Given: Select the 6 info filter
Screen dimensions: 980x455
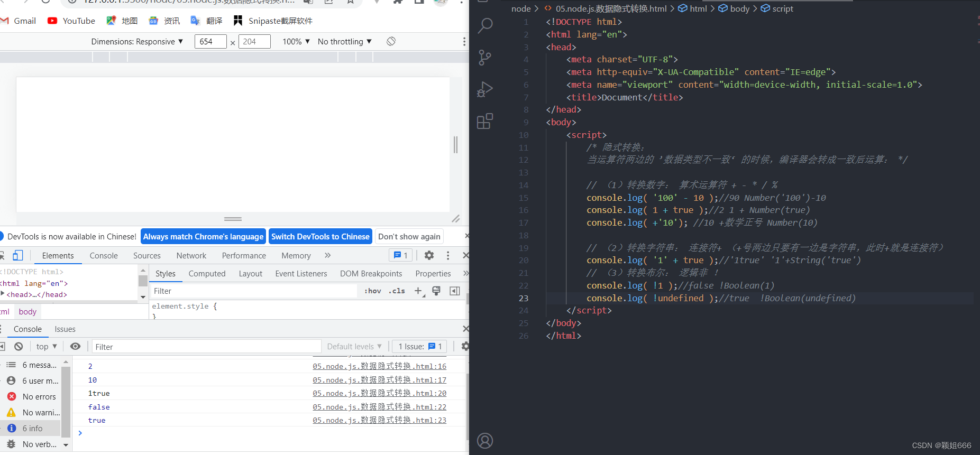Looking at the screenshot, I should pyautogui.click(x=31, y=428).
